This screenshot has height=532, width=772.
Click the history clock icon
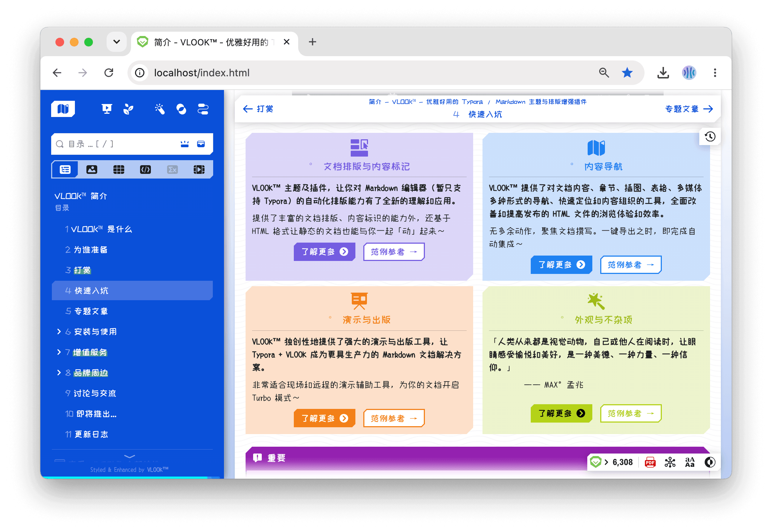[x=710, y=136]
